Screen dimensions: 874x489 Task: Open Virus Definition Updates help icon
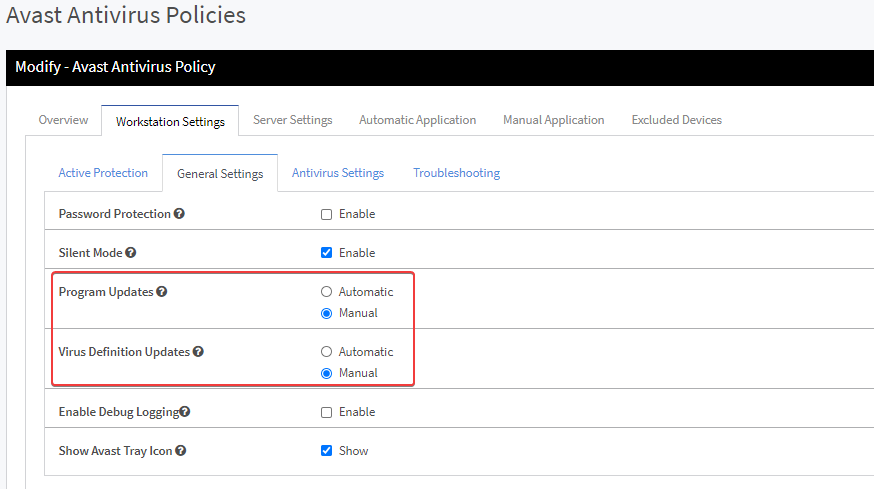tap(198, 352)
